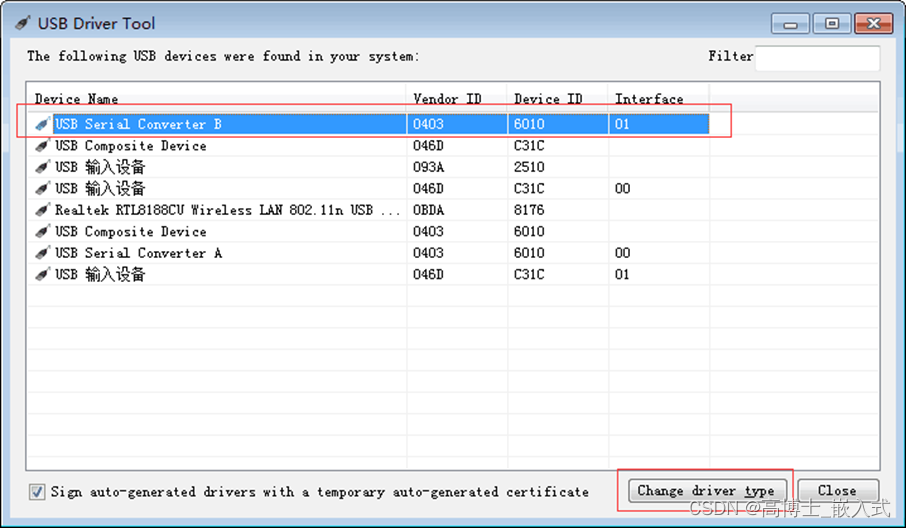Click interface 01 of Serial Converter B
Screen dimensions: 906x528
(622, 124)
